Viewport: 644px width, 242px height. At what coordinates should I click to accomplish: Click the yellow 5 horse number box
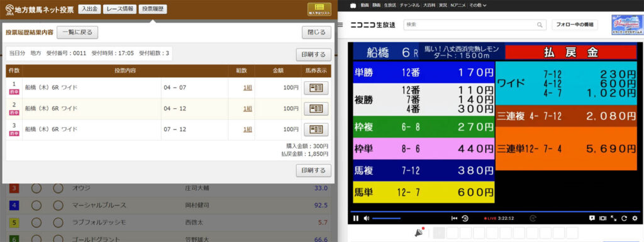click(14, 222)
